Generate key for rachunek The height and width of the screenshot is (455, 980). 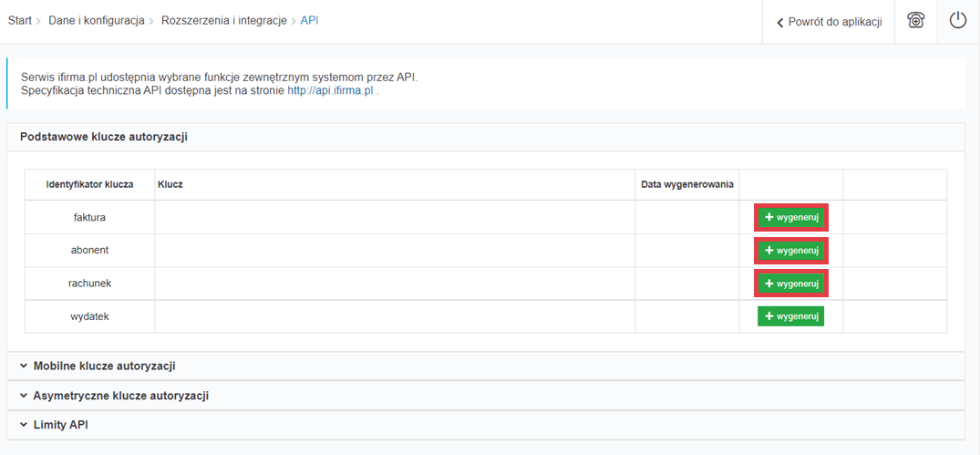click(790, 284)
